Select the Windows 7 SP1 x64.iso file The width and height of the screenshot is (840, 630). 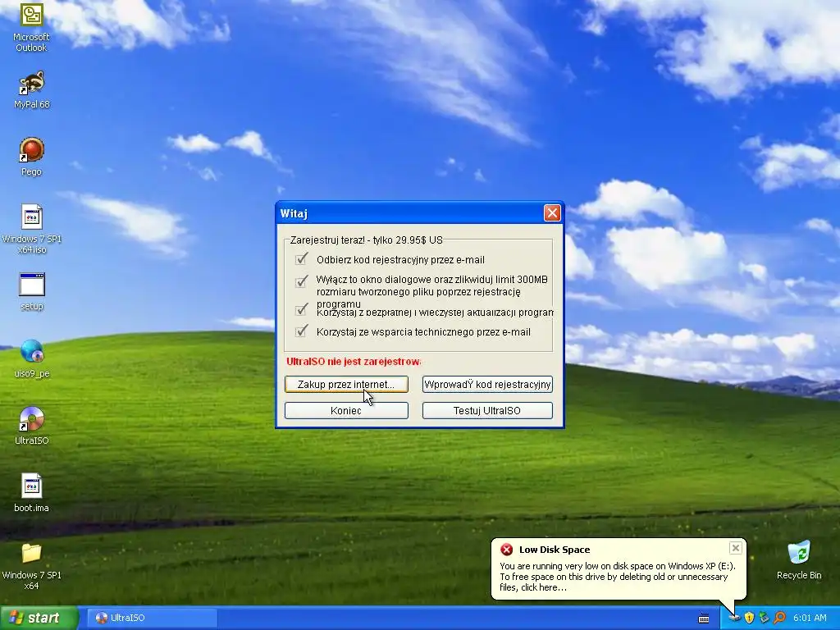pos(32,229)
